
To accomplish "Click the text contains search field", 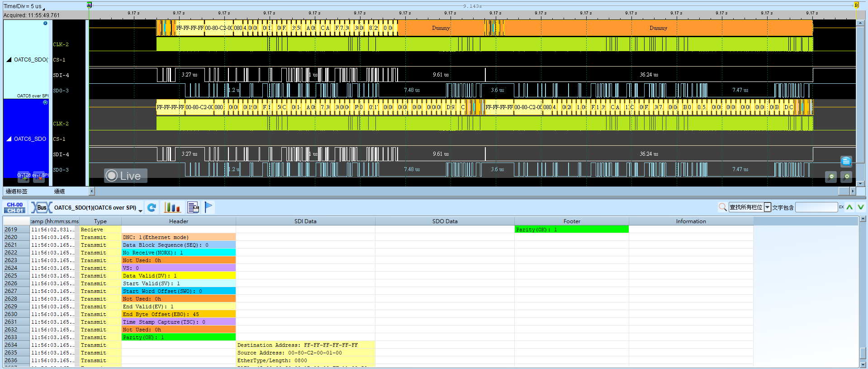I will pyautogui.click(x=817, y=207).
